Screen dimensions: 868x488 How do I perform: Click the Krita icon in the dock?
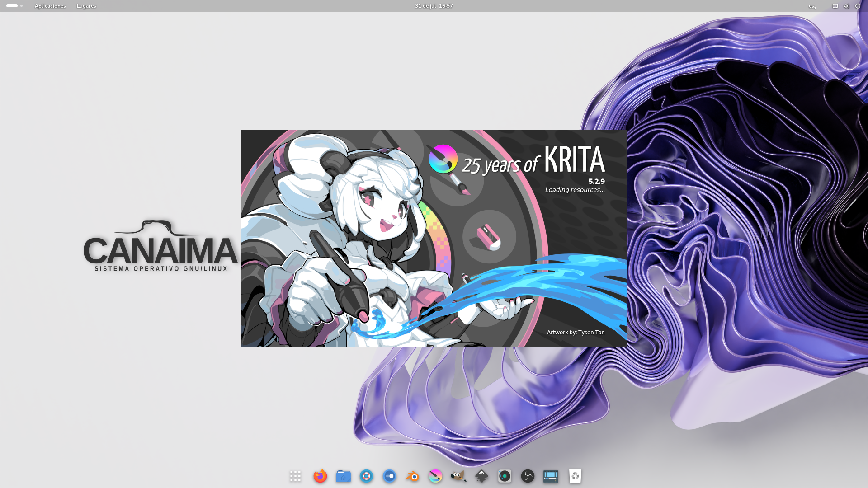click(435, 476)
